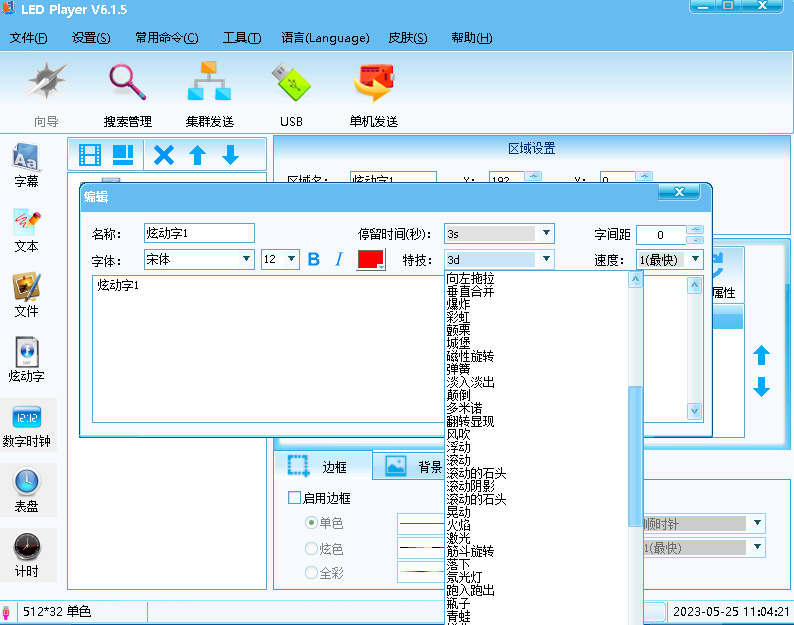794x625 pixels.
Task: Expand the 停留时间 dropdown
Action: (x=546, y=233)
